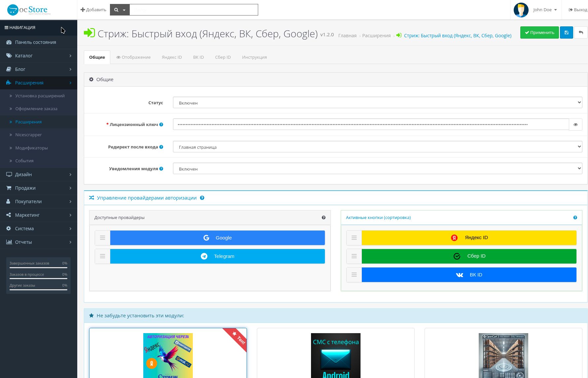Viewport: 588px width, 378px height.
Task: Open Панель состояния dashboard item
Action: 39,42
